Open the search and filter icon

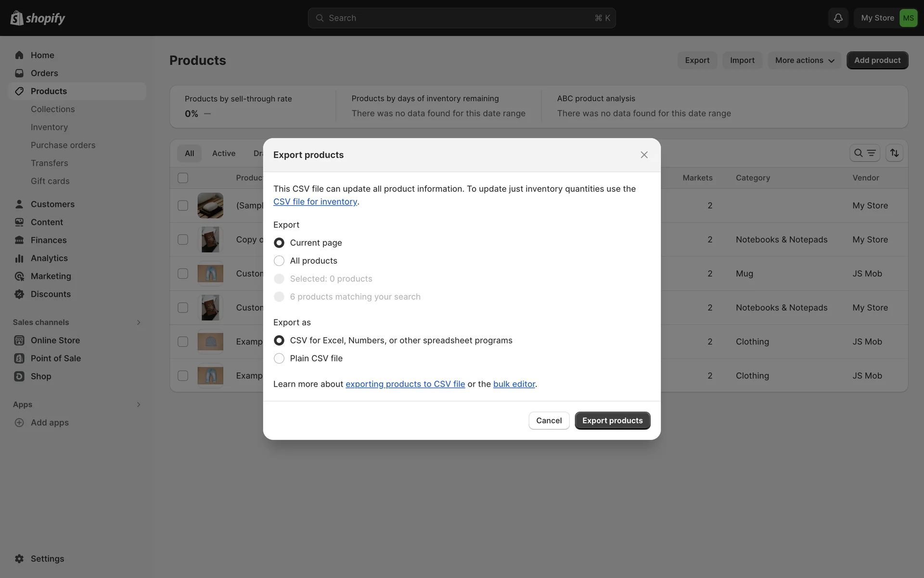click(x=864, y=153)
